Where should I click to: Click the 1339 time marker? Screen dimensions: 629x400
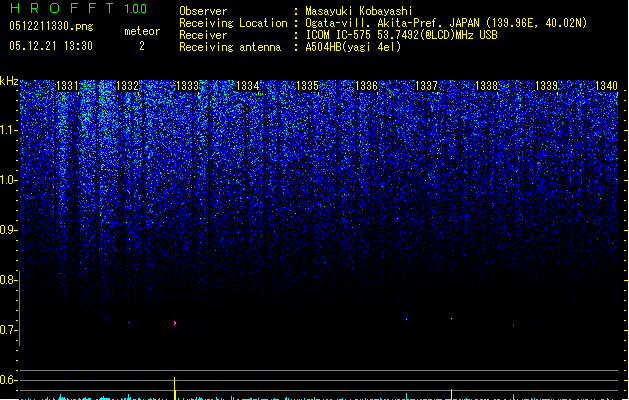(546, 86)
